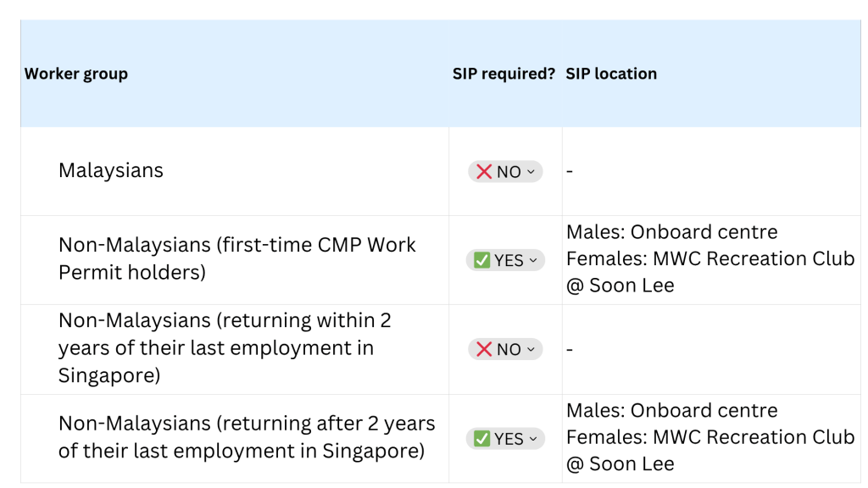Select the "SIP required?" column header
The image size is (868, 488).
tap(504, 74)
